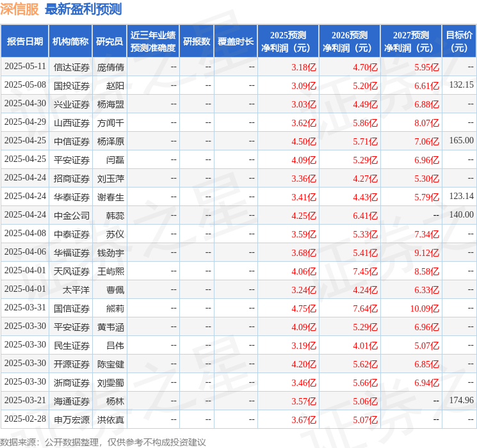Click the 研报数 column header
Screen dimensions: 477x448
point(197,42)
